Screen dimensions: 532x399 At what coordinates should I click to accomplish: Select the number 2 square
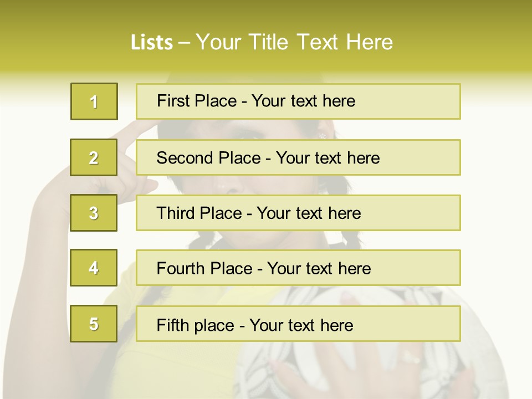click(94, 157)
